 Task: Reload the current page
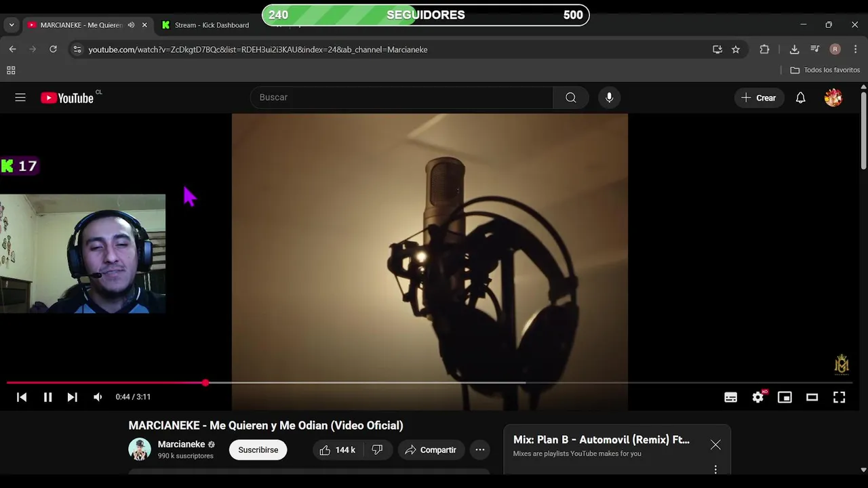53,49
